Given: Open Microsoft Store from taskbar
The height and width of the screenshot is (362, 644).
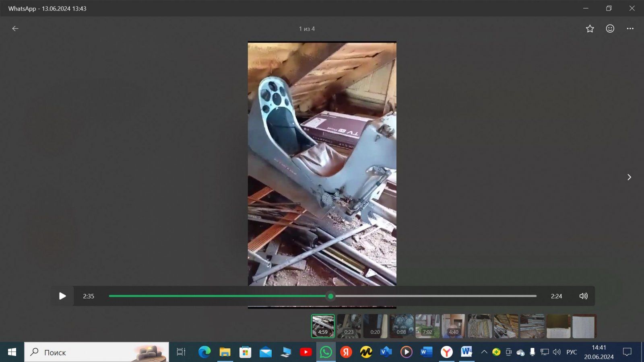Looking at the screenshot, I should tap(245, 352).
